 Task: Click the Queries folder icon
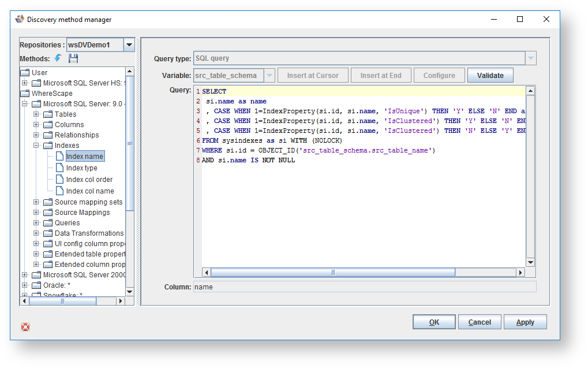tap(48, 223)
